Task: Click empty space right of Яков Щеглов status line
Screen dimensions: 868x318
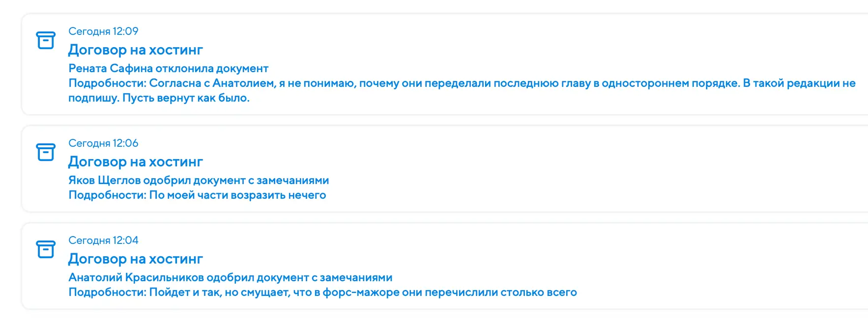Action: (x=541, y=181)
